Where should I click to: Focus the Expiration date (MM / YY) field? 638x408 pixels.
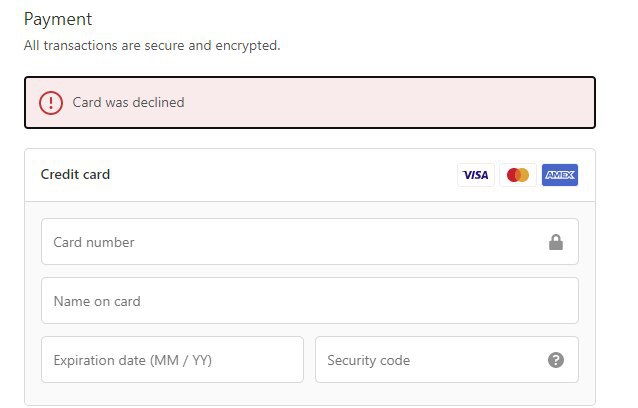[173, 360]
